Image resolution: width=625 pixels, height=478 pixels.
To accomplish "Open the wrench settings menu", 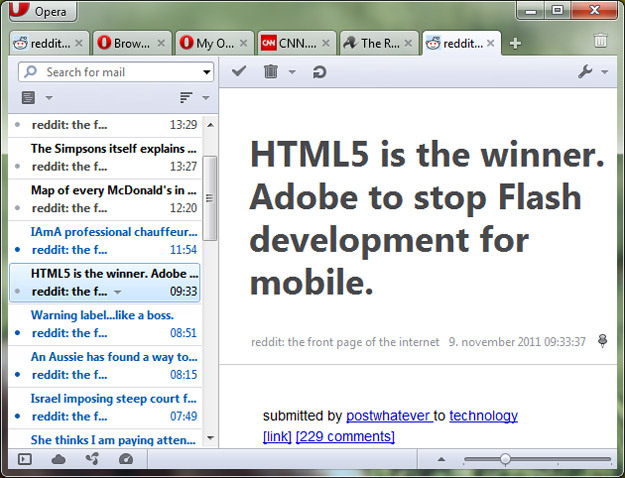I will point(587,72).
